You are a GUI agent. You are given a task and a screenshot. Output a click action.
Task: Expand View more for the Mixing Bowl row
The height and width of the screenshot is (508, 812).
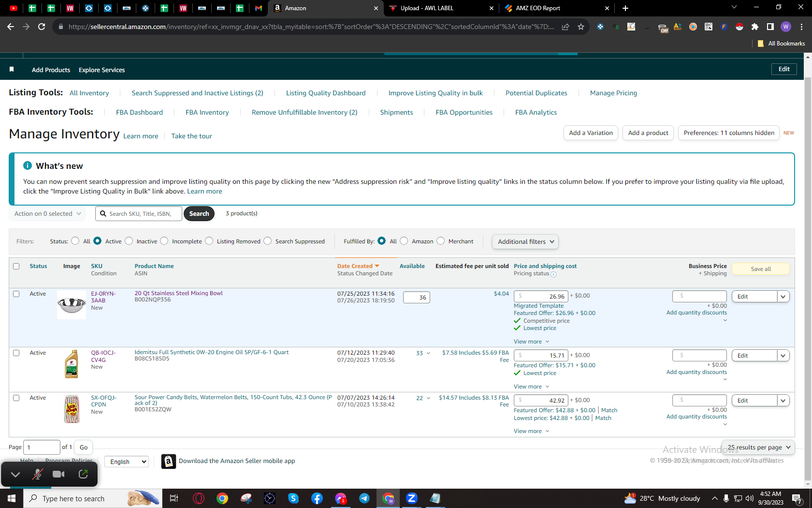click(531, 342)
